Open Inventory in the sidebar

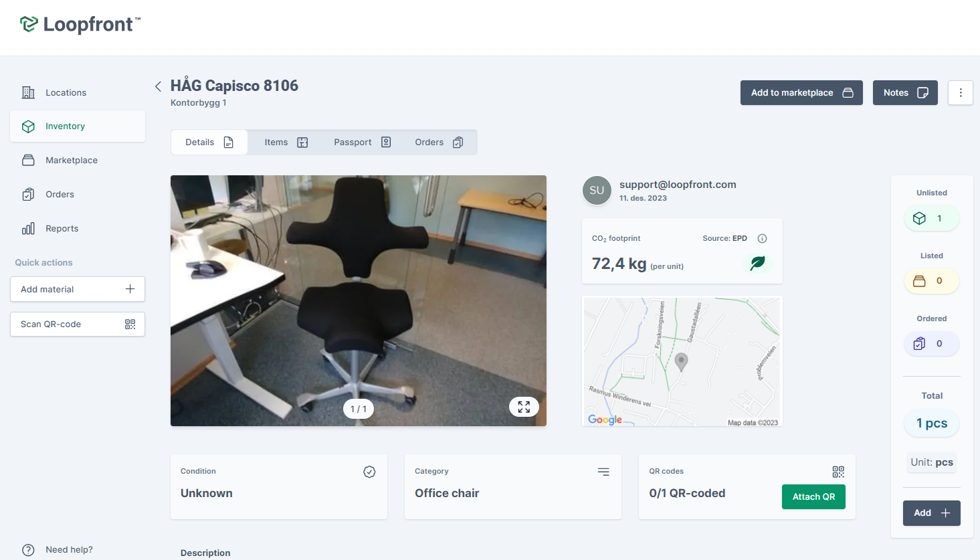[78, 126]
